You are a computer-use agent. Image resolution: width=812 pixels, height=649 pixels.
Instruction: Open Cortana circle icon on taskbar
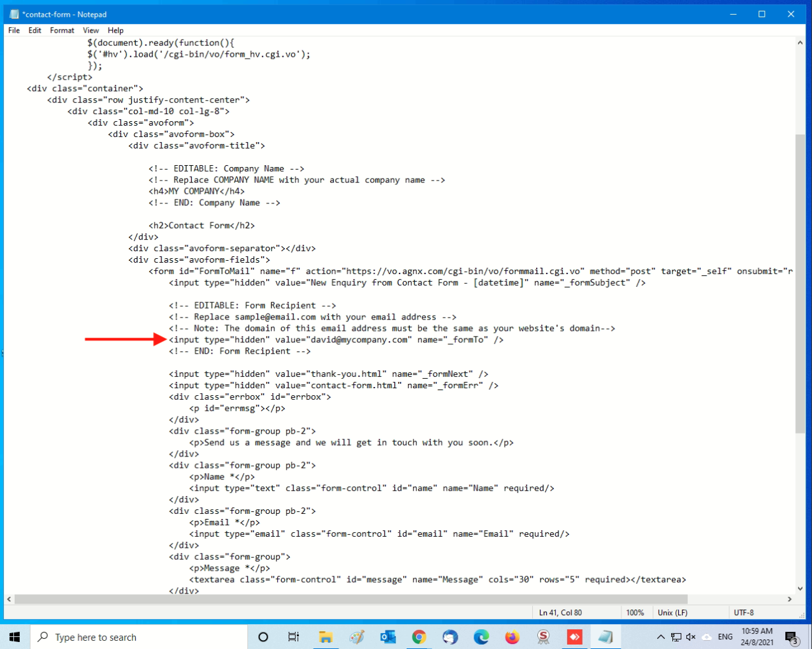tap(263, 637)
